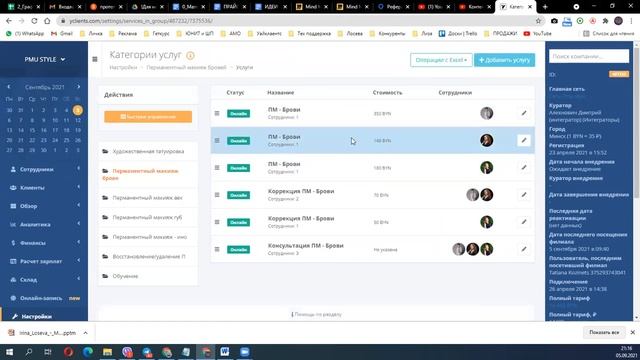Expand the Обзор sidebar section
Image resolution: width=640 pixels, height=360 pixels.
tap(44, 206)
